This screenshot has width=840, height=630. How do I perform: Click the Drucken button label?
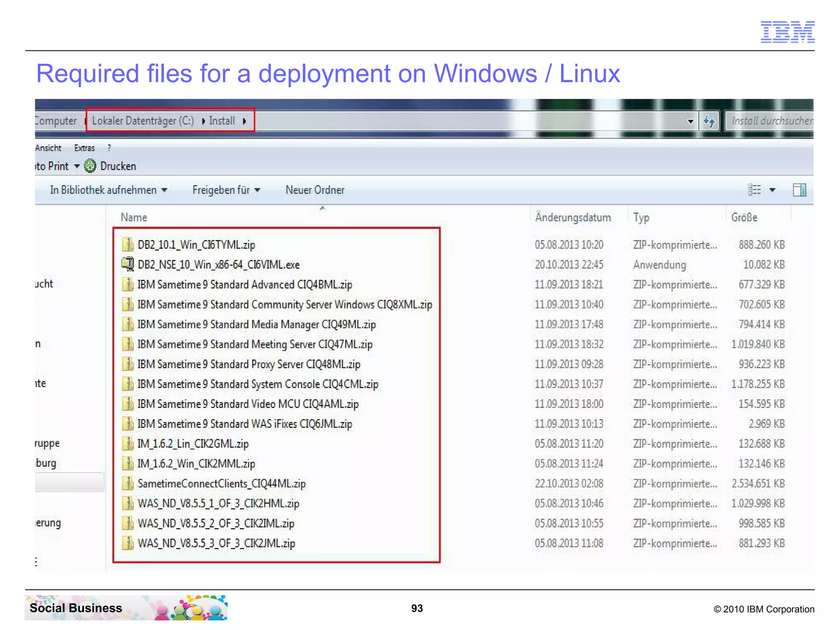pos(118,166)
